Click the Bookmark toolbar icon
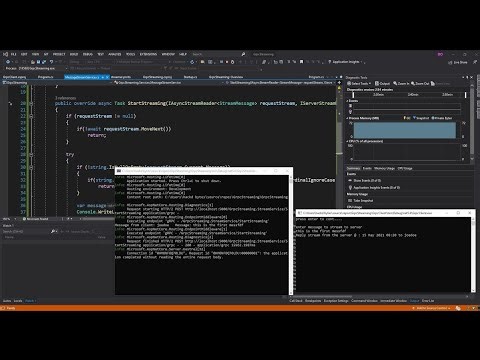Viewport: 480px width, 360px height. click(301, 62)
